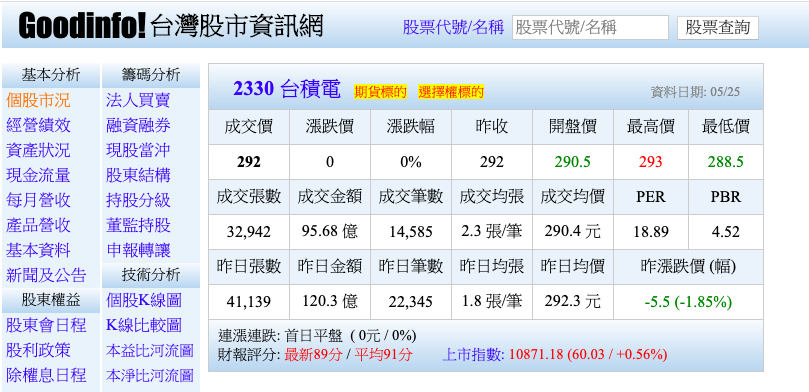Click the 昨日張數 value 41,139

[x=249, y=302]
